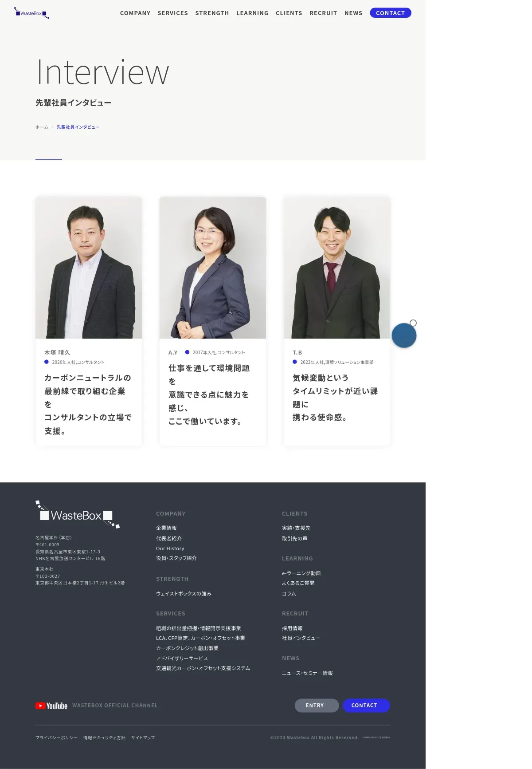Click 先輩社員インタビュー breadcrumb
The image size is (532, 769).
[x=78, y=127]
